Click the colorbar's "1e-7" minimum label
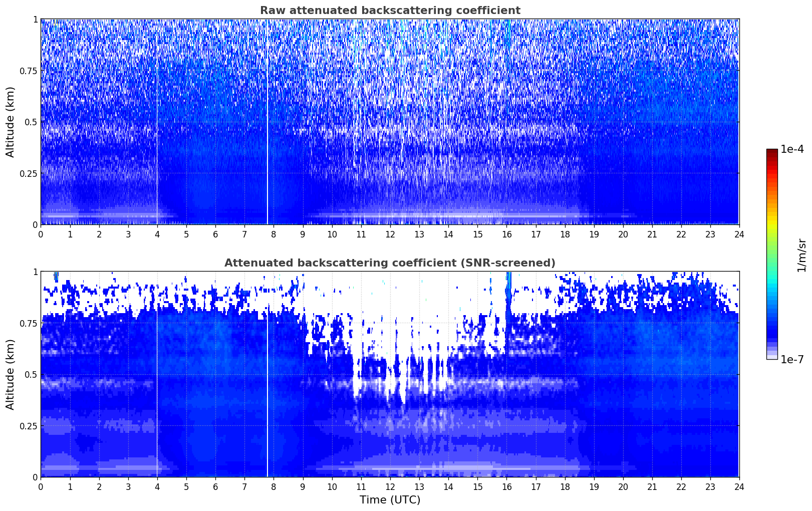The width and height of the screenshot is (812, 511). 792,359
